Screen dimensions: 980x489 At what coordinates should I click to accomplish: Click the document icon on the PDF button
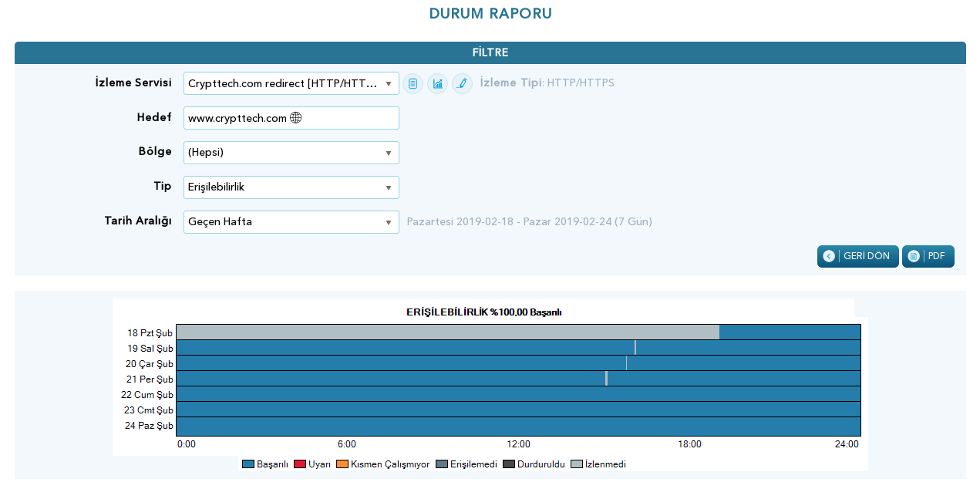[x=914, y=256]
